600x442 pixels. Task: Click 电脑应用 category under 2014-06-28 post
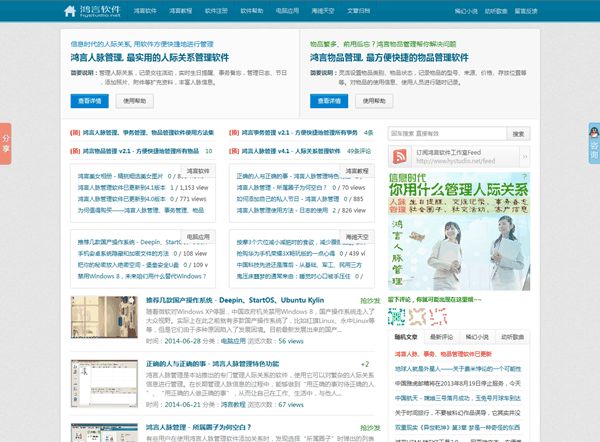coord(233,341)
